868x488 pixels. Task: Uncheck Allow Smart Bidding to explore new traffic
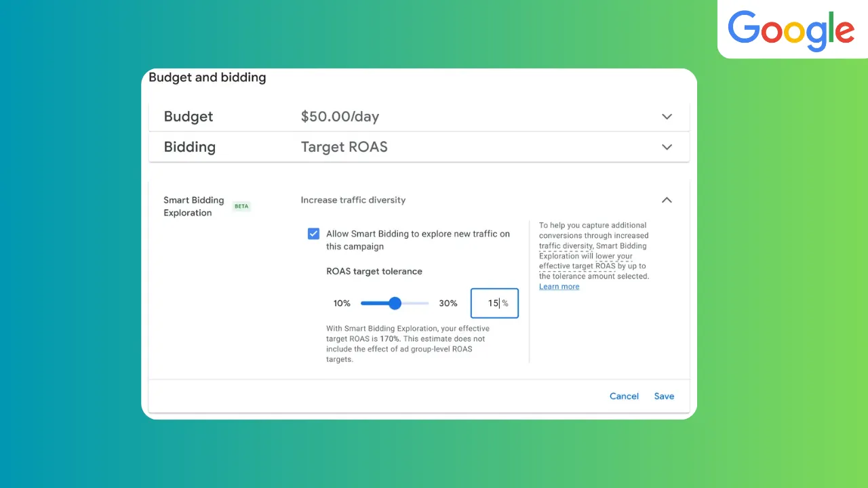313,234
